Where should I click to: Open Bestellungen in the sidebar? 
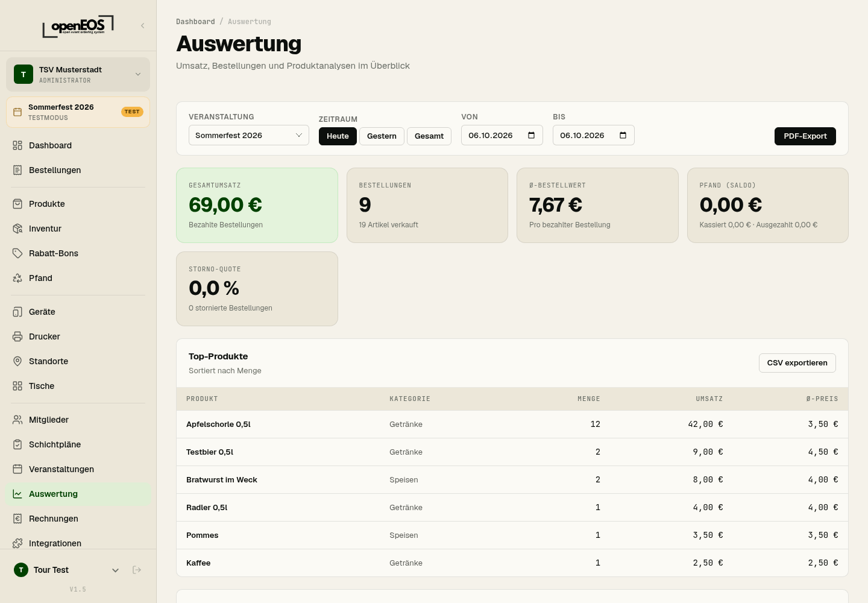pos(78,170)
